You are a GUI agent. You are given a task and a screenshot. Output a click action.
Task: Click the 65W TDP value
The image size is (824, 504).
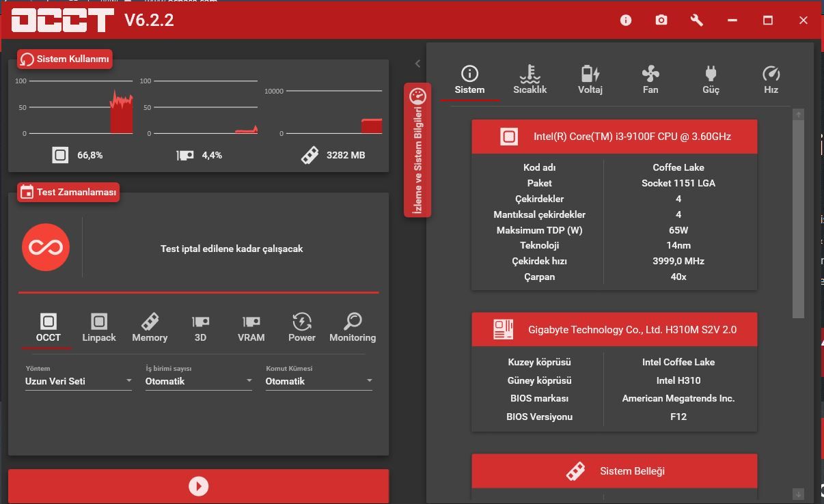(678, 230)
